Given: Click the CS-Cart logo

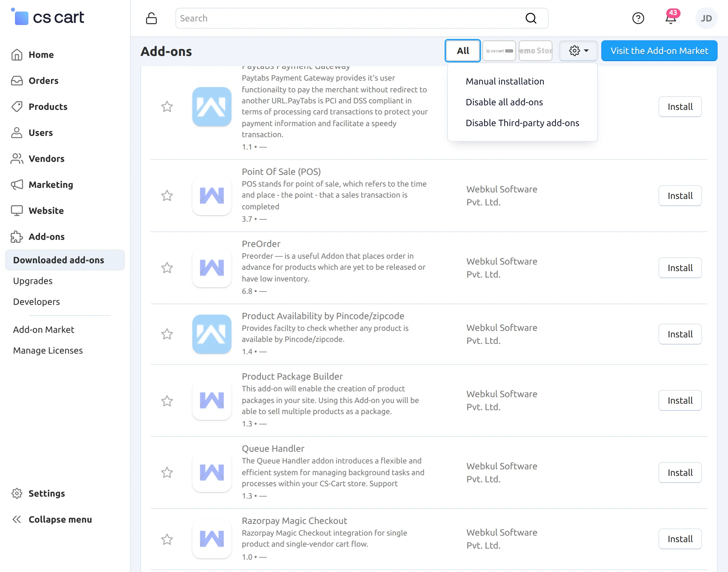Looking at the screenshot, I should 47,18.
